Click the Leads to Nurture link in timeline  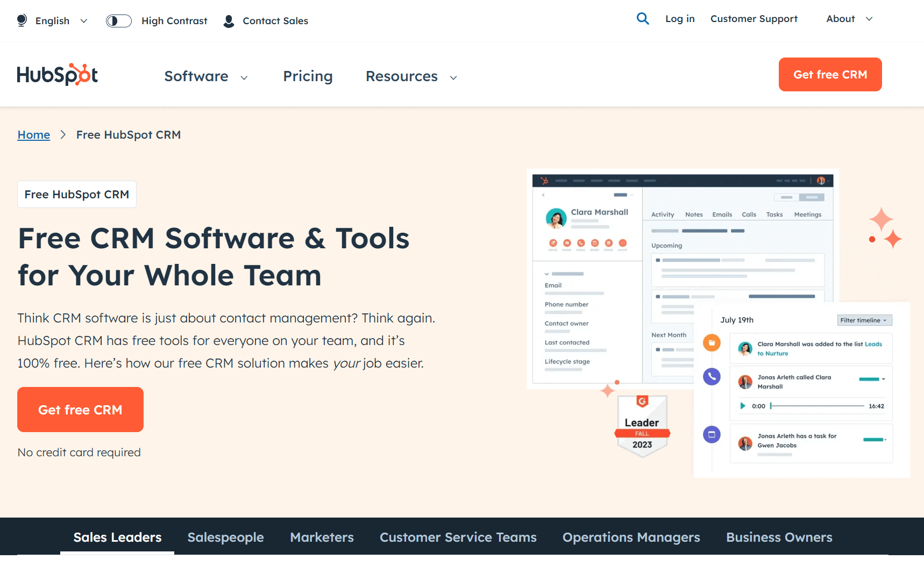coord(820,349)
